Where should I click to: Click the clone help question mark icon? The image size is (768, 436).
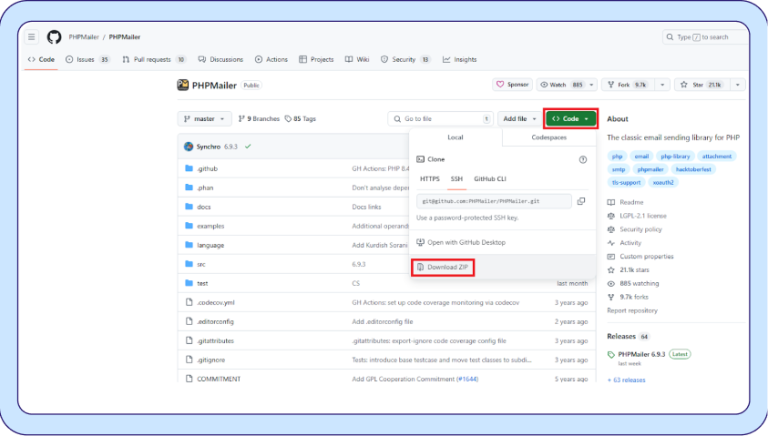coord(583,159)
